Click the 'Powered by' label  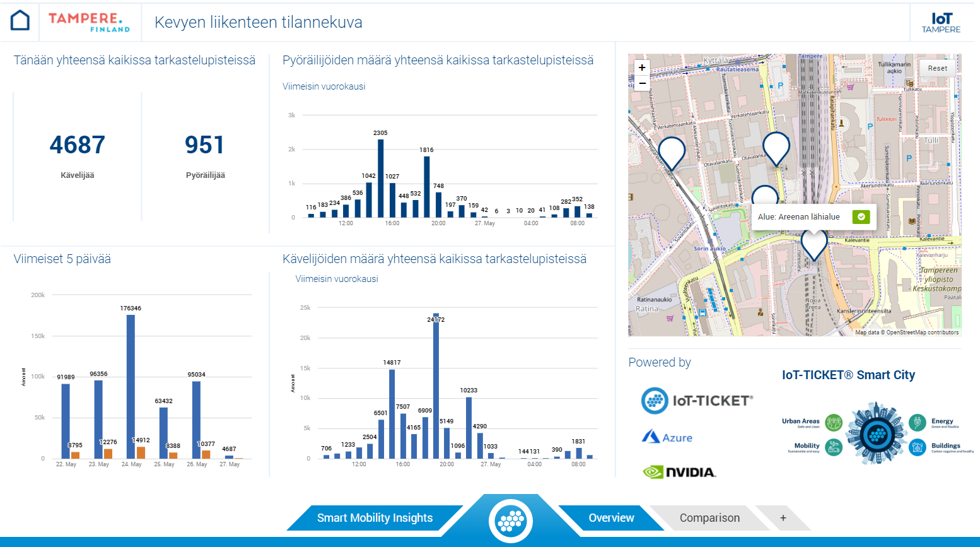(x=660, y=362)
